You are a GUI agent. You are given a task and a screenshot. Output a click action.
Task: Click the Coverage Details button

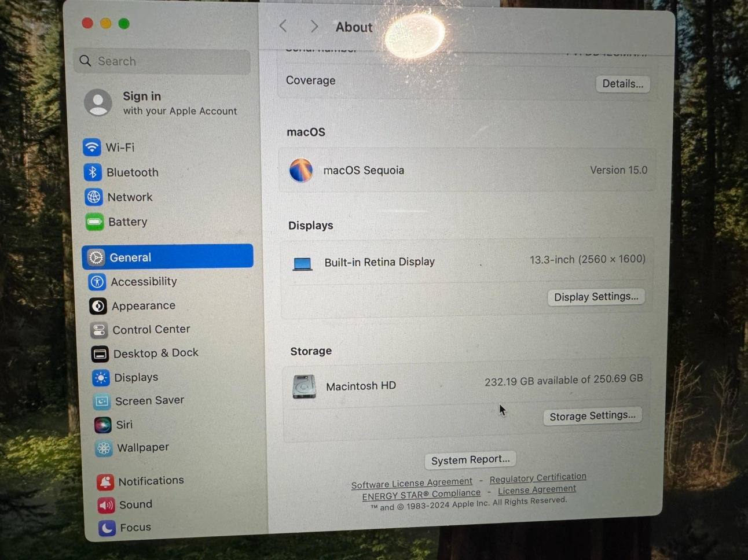click(x=622, y=84)
